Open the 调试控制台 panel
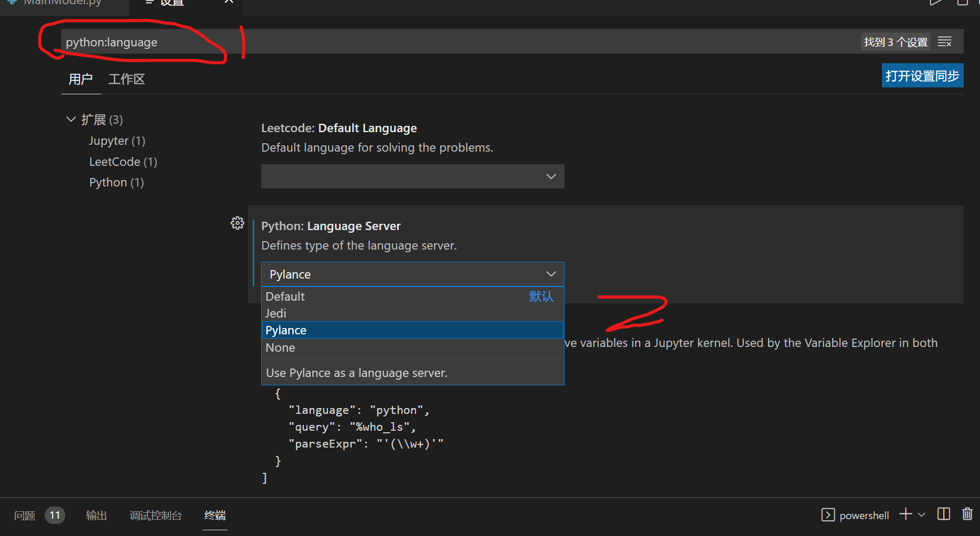Viewport: 980px width, 536px height. [x=155, y=515]
